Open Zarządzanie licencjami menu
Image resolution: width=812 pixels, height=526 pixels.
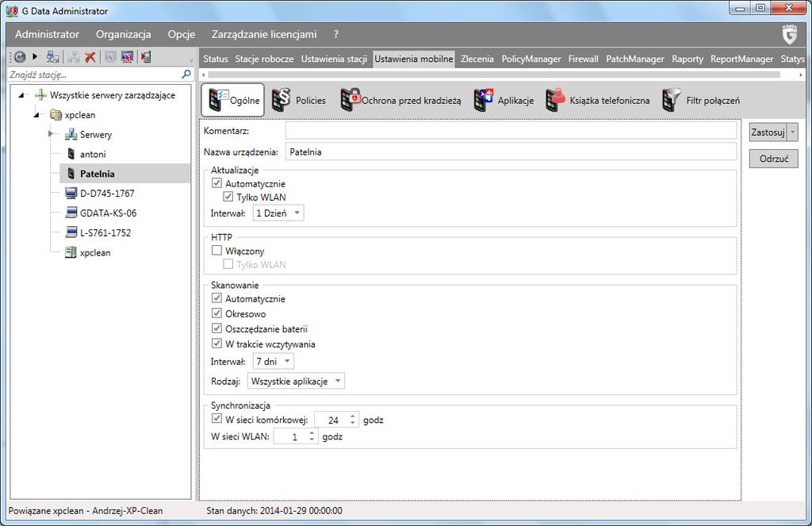pyautogui.click(x=264, y=34)
